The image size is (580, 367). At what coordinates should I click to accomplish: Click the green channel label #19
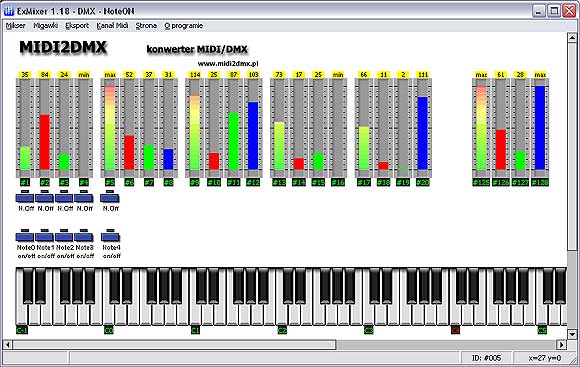(x=403, y=182)
